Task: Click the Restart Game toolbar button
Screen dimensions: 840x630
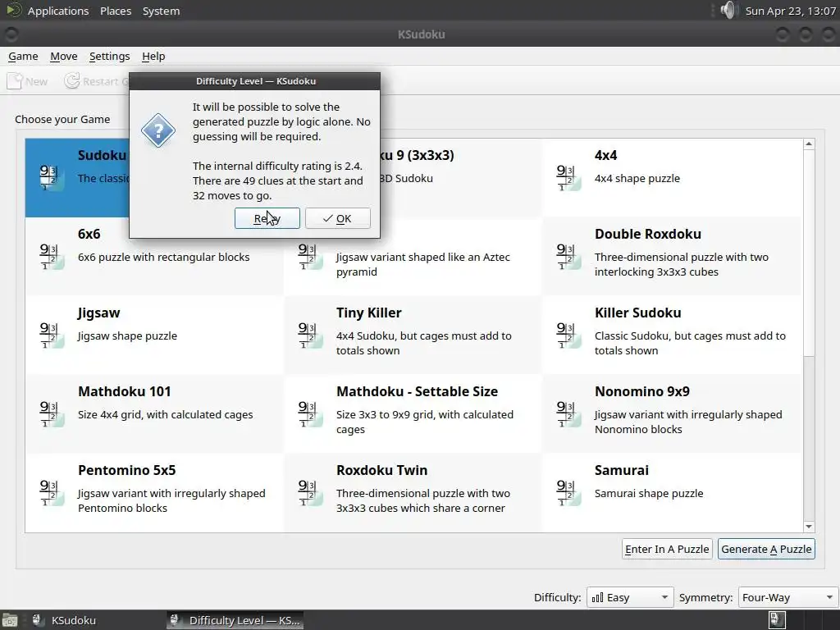Action: (97, 81)
